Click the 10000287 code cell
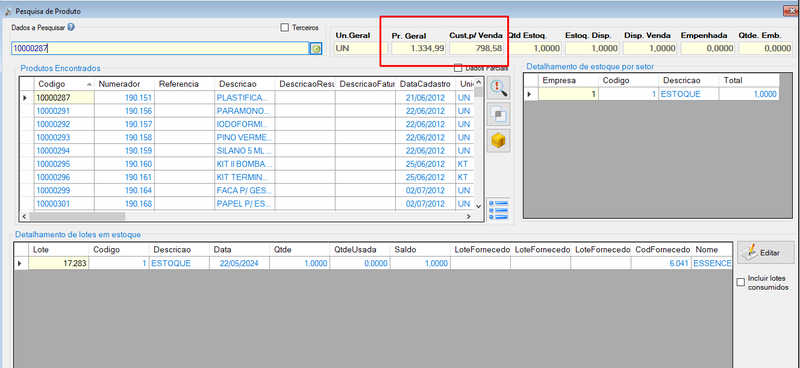 (x=64, y=97)
